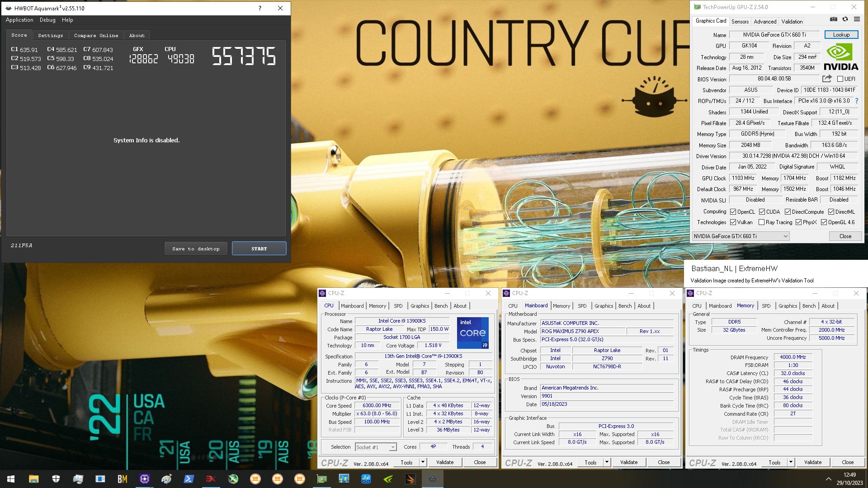
Task: Switch to Compare Online tab
Action: click(96, 35)
